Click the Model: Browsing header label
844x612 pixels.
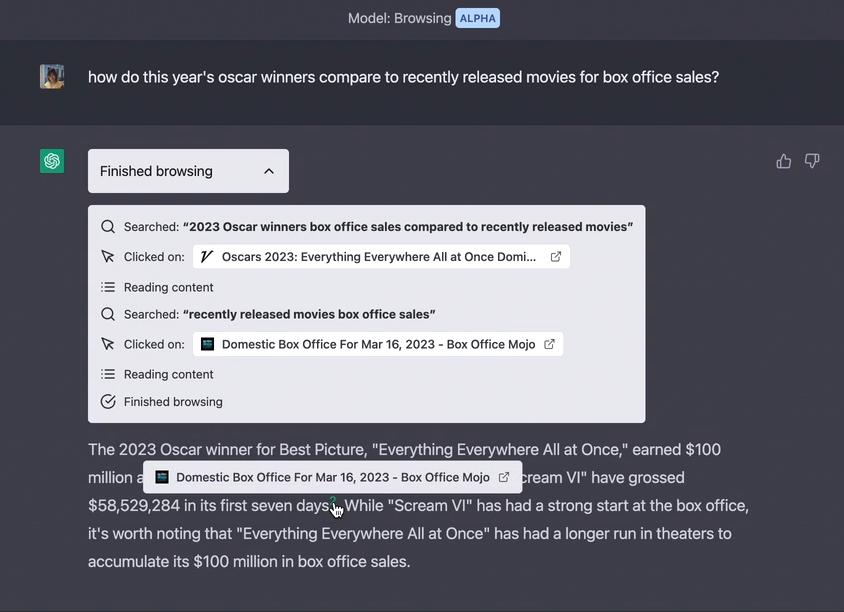(399, 18)
